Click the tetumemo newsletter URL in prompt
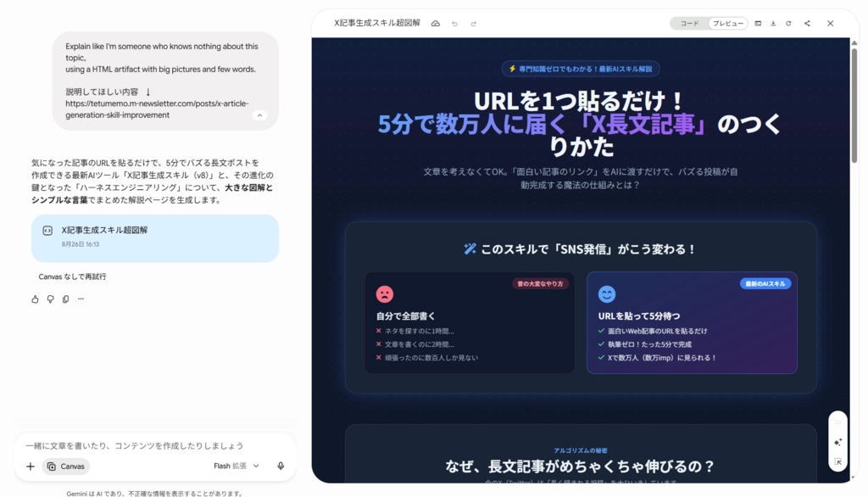This screenshot has height=497, width=868. point(157,109)
